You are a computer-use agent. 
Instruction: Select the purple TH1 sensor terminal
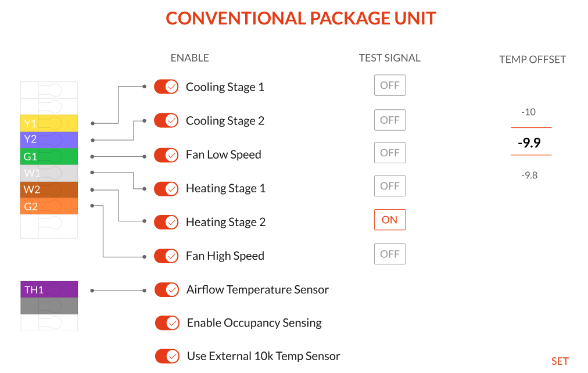tap(49, 289)
